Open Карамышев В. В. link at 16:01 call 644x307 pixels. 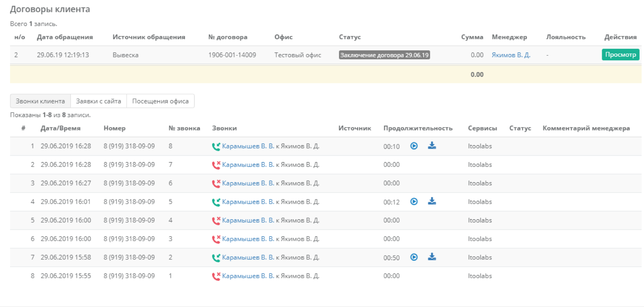[x=248, y=202]
